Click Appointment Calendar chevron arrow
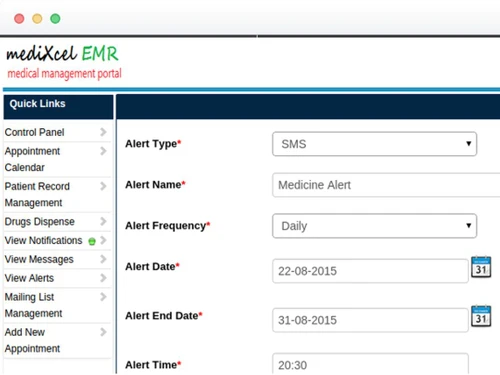 103,151
